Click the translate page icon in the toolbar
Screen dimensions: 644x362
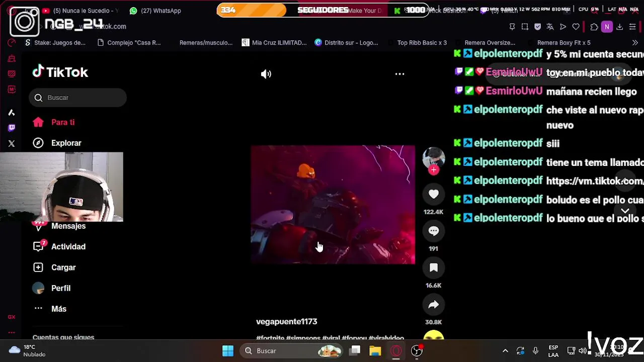point(550,27)
